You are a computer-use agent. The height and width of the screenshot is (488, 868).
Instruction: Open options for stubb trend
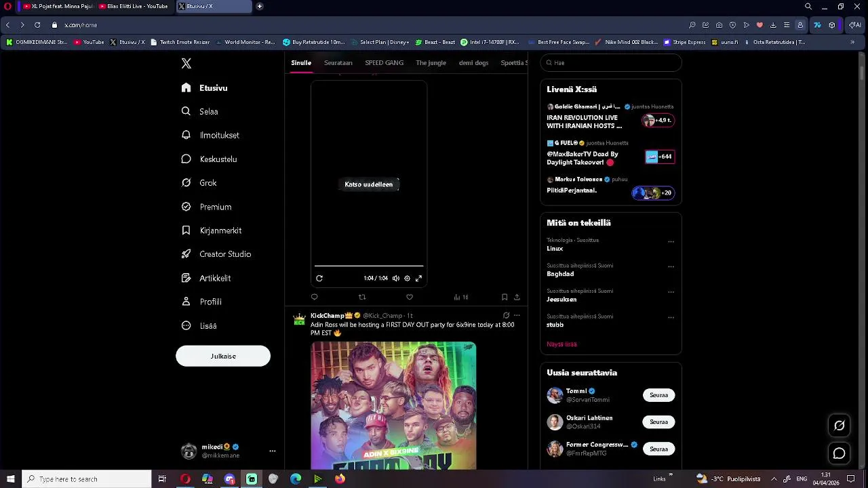pyautogui.click(x=671, y=317)
